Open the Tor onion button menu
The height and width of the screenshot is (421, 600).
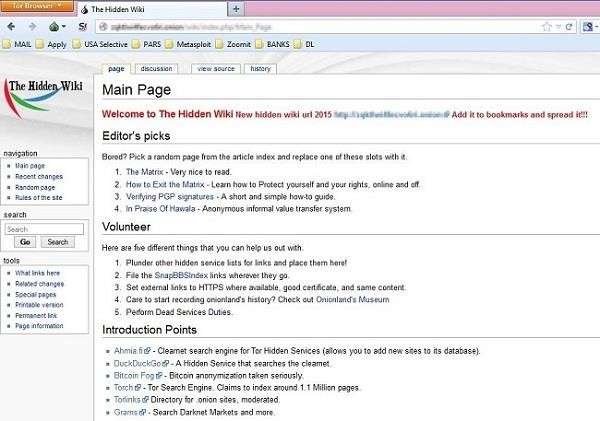[x=57, y=26]
